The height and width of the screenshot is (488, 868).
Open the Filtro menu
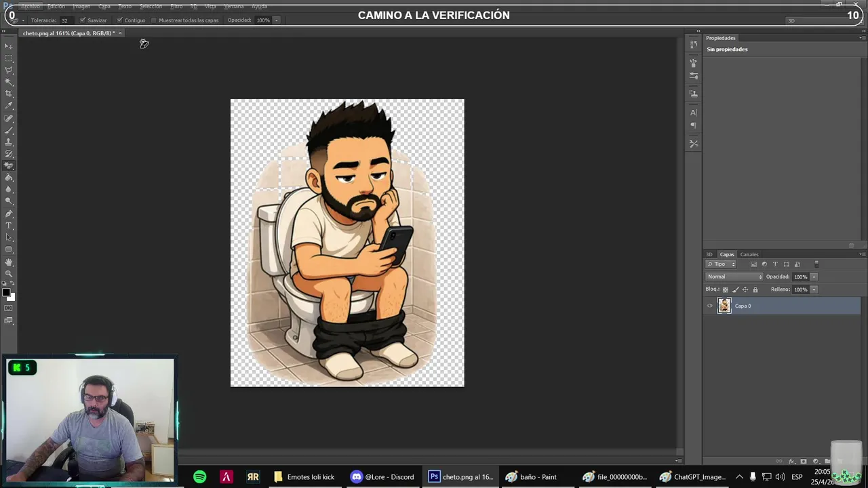click(176, 6)
